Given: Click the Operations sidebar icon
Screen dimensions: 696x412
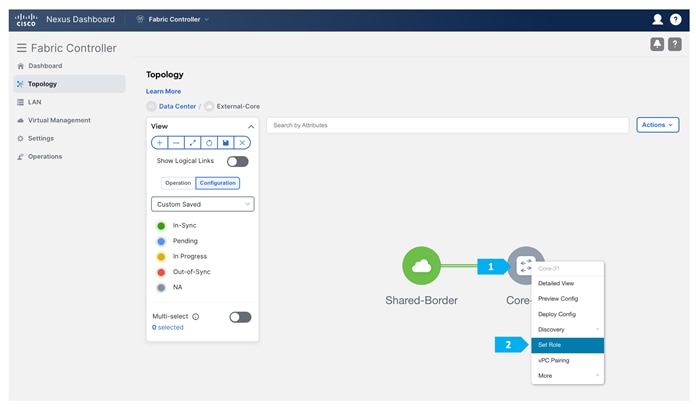Looking at the screenshot, I should coord(20,157).
